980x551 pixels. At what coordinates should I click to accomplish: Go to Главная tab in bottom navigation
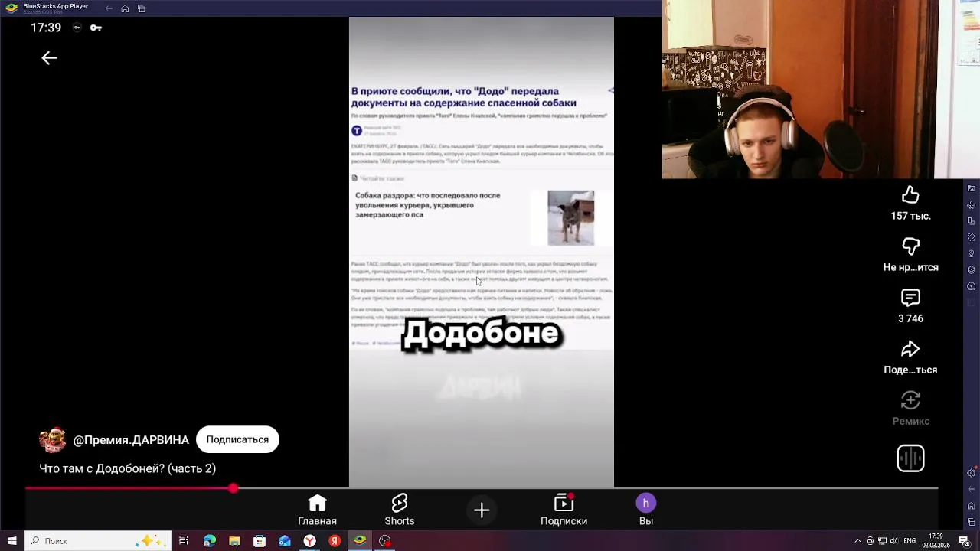[x=317, y=510]
